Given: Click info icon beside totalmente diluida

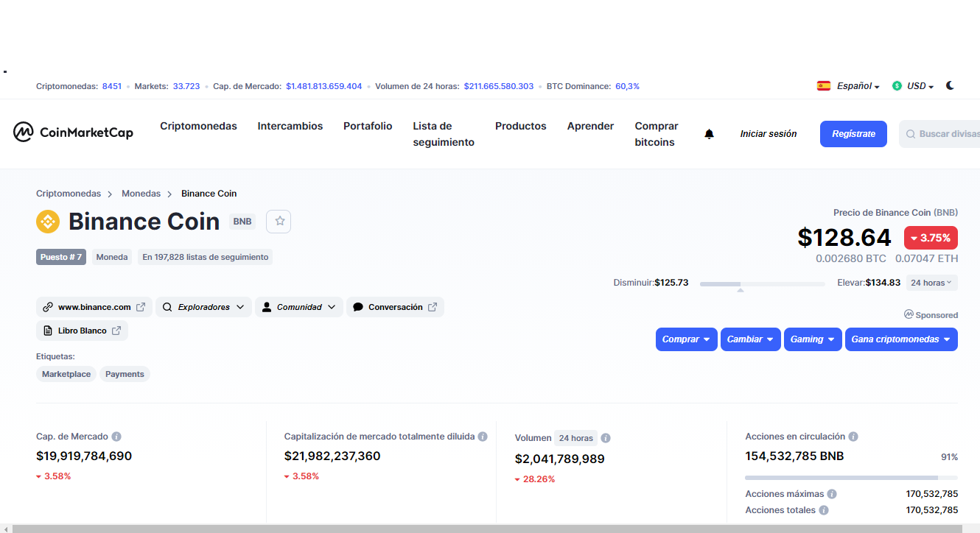Looking at the screenshot, I should pos(483,437).
